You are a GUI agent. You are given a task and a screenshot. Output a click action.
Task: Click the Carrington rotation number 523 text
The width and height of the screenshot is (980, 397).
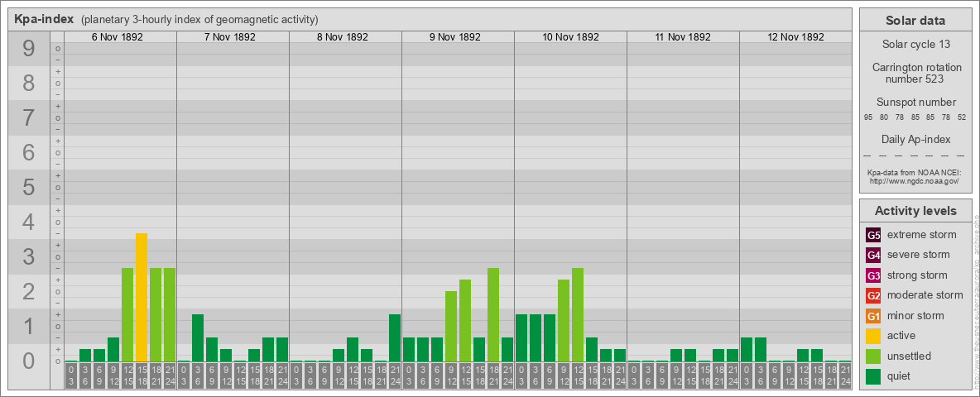(915, 73)
